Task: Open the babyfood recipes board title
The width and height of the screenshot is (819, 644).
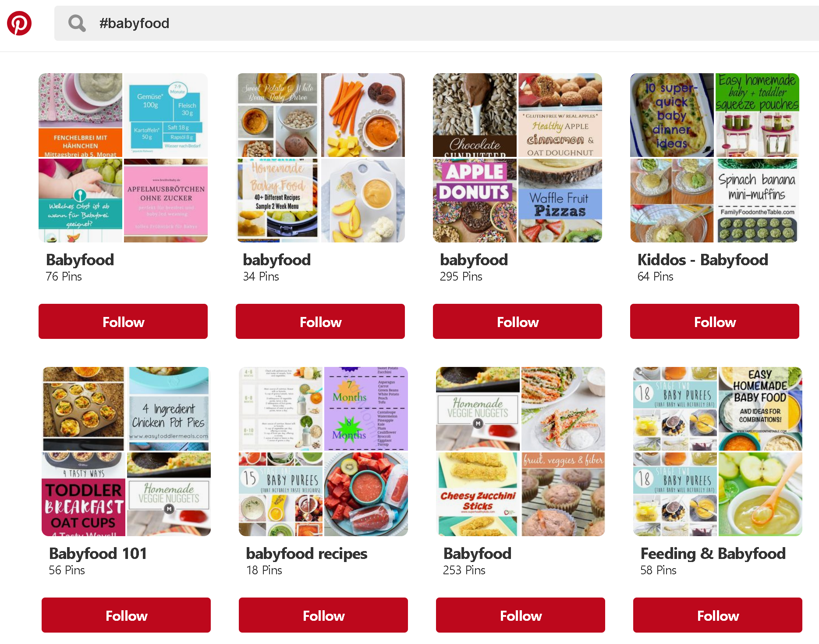Action: pos(307,554)
